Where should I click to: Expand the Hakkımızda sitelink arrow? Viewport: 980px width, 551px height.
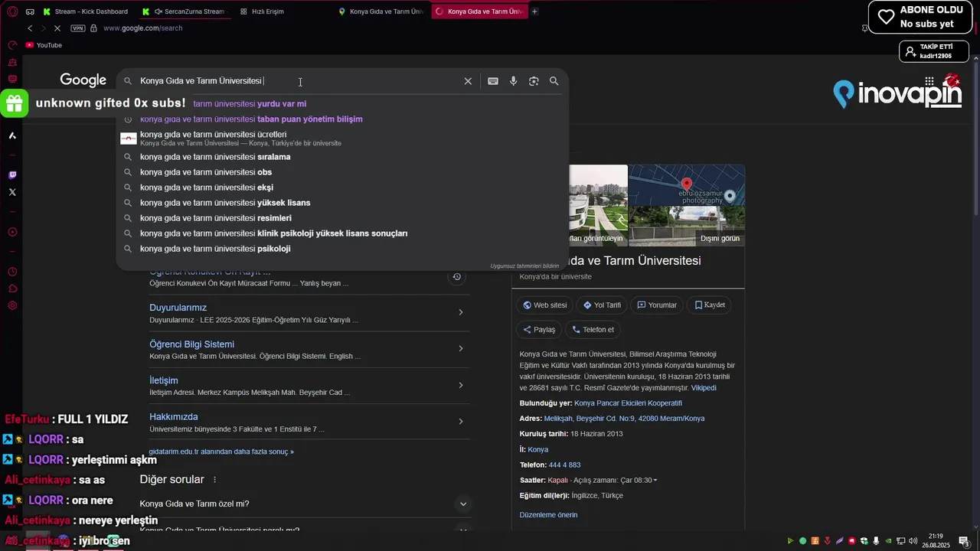pos(460,422)
